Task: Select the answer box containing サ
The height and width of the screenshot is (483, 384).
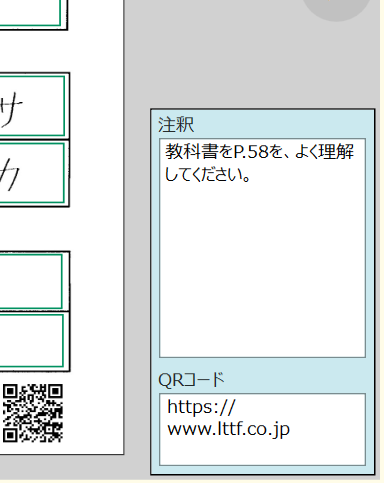Action: 32,106
